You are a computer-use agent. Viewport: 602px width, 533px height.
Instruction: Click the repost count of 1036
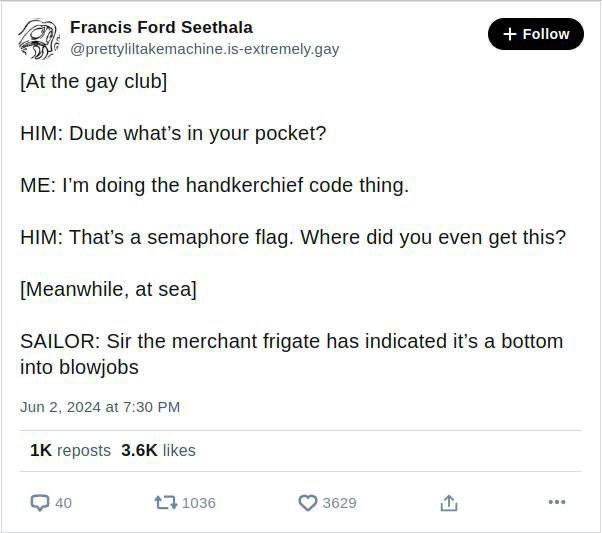click(199, 502)
